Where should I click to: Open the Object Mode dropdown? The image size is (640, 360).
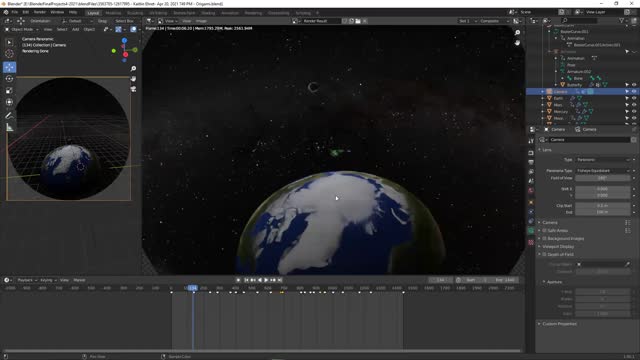[x=22, y=29]
